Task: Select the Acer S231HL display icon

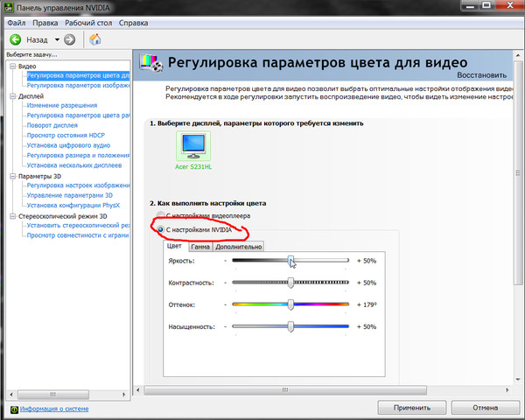Action: pyautogui.click(x=193, y=146)
